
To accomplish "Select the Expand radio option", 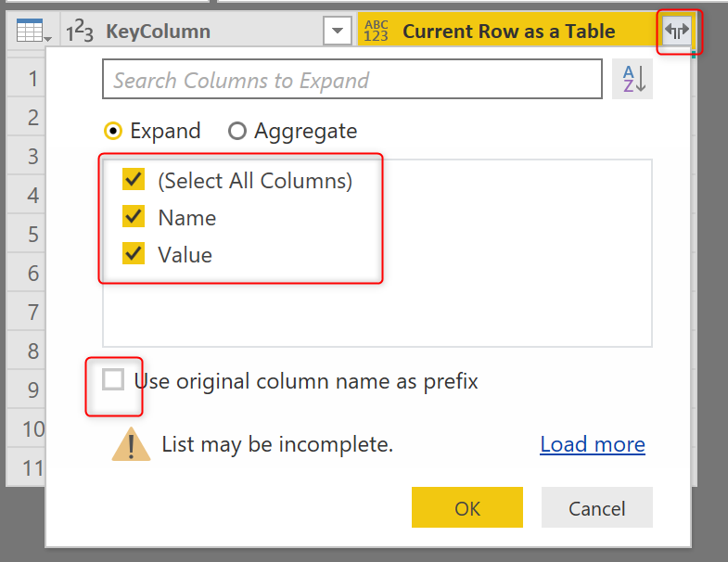I will pyautogui.click(x=114, y=131).
